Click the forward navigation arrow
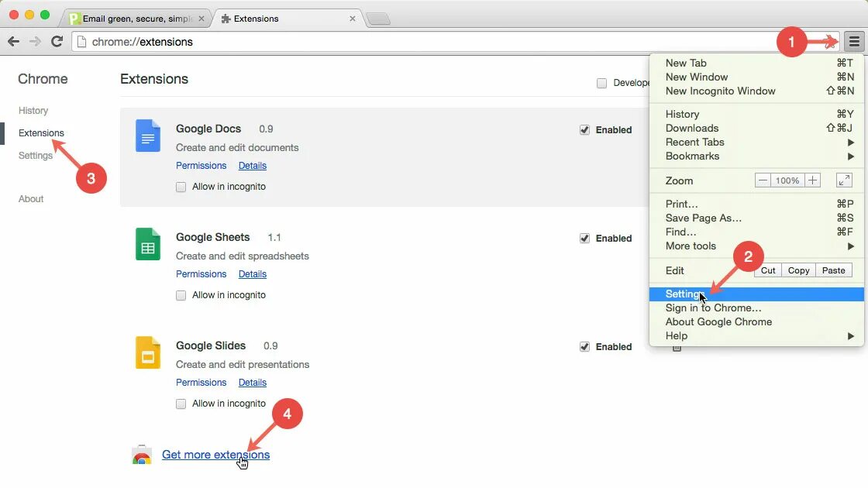 tap(35, 42)
